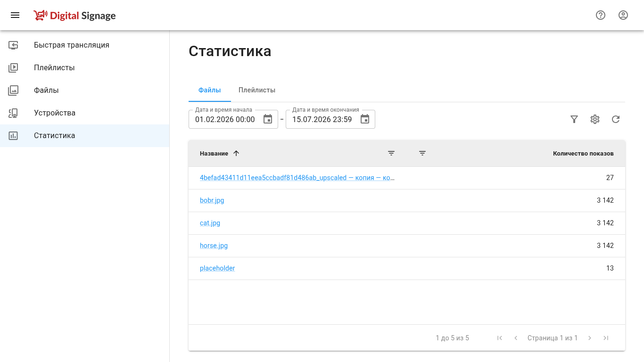Click the Название column header text

tap(214, 154)
